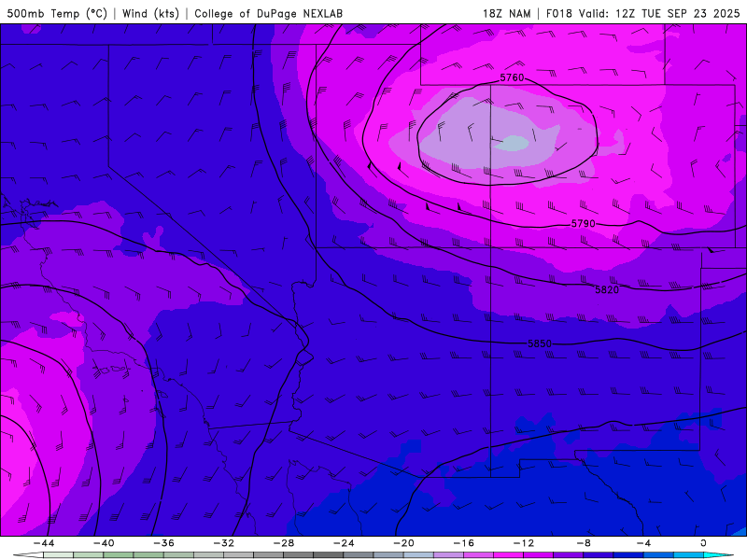
Task: Click the "Wind (kts)" header label
Action: tap(150, 13)
